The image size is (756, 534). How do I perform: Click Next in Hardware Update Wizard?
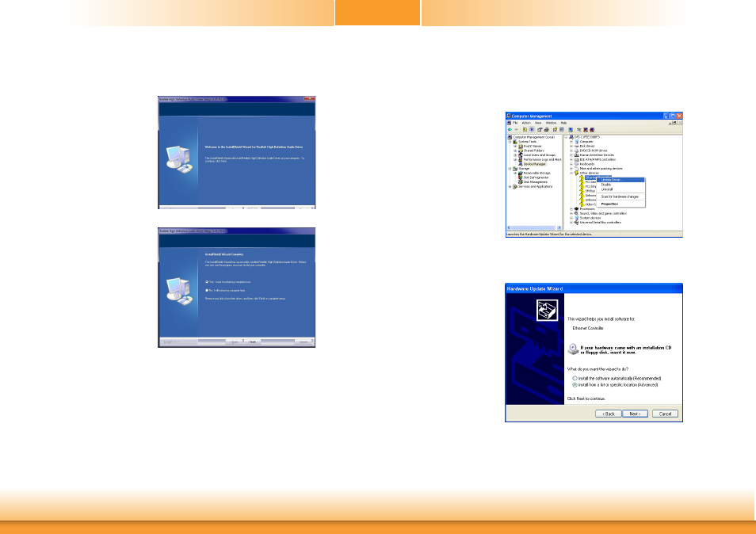(x=635, y=414)
